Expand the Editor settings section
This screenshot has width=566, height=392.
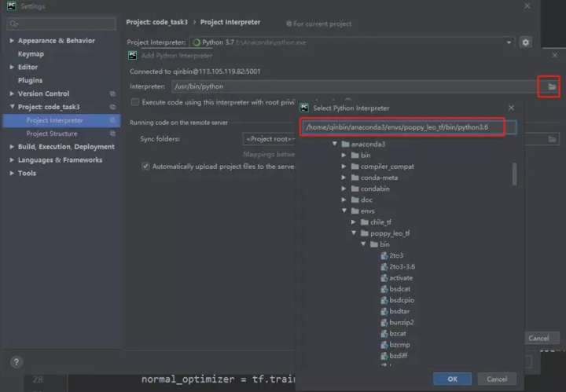(12, 67)
